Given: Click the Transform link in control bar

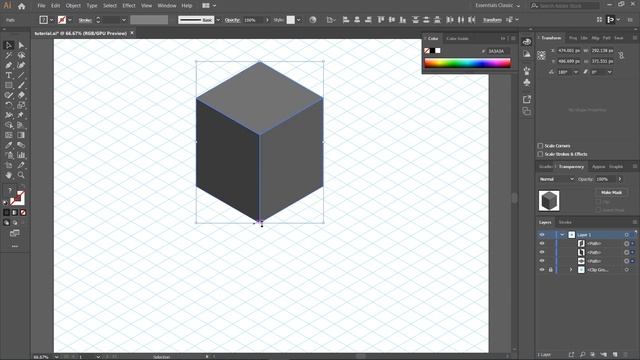Looking at the screenshot, I should pyautogui.click(x=492, y=20).
